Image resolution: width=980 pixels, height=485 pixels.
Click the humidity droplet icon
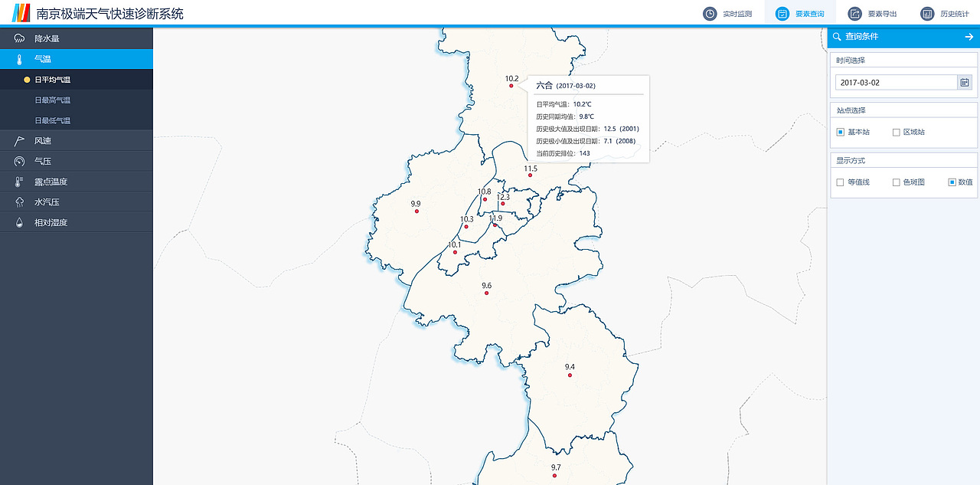point(19,223)
